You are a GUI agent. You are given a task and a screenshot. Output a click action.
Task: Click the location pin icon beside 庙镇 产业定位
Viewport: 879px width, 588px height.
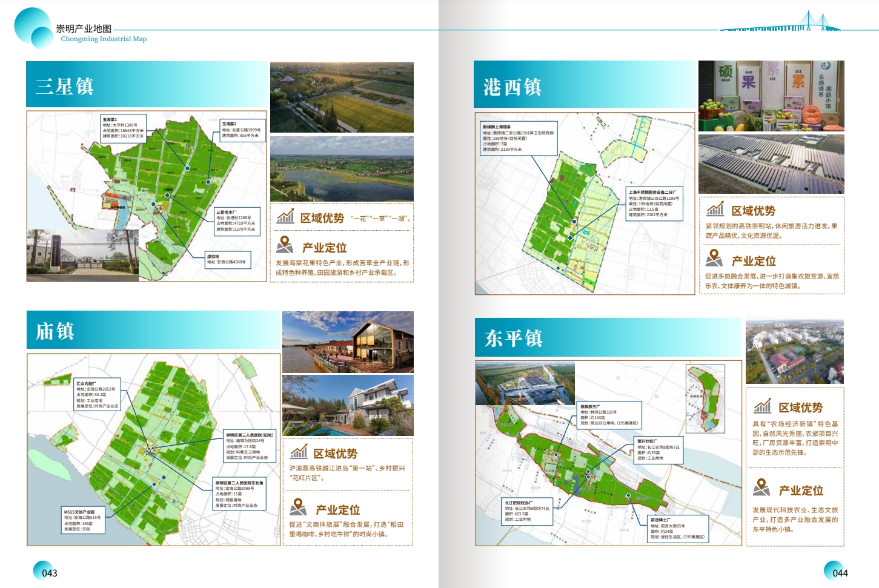click(x=298, y=507)
